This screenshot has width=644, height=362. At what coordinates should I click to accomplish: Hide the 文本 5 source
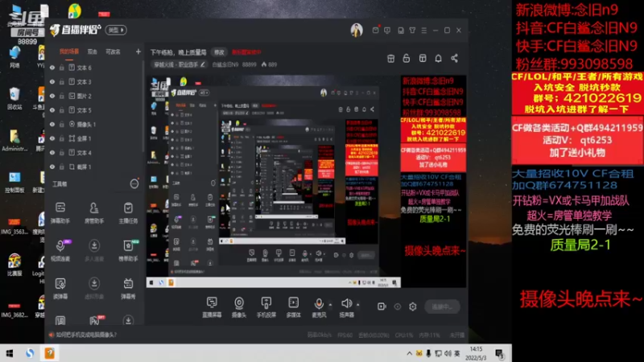pos(52,110)
